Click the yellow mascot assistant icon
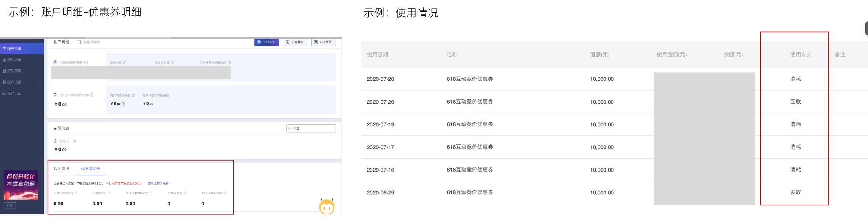The width and height of the screenshot is (868, 223). (x=327, y=207)
